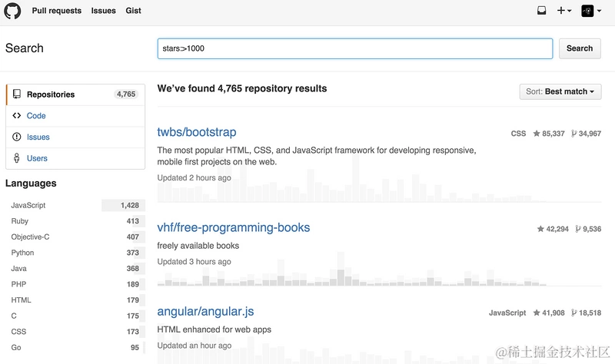
Task: Click the 18,518 forks count for angular.js
Action: point(587,313)
